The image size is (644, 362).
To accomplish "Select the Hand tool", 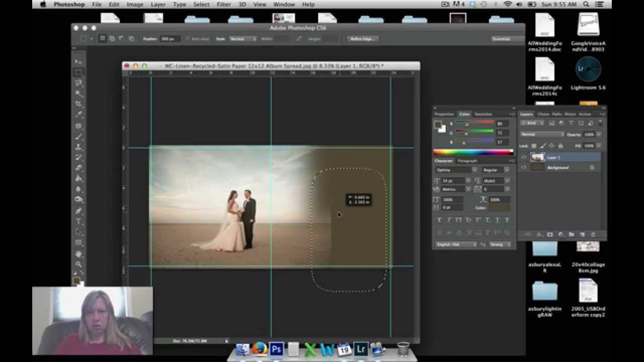I will point(78,253).
